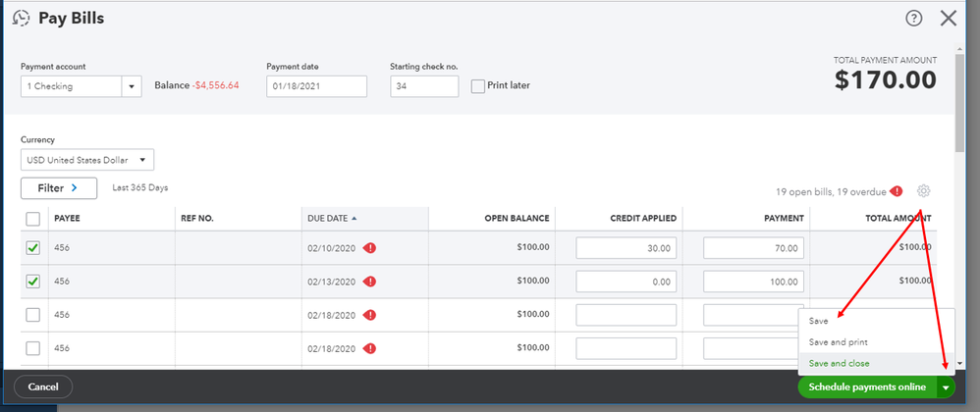The image size is (980, 412).
Task: Click Schedule payments online button
Action: 867,387
